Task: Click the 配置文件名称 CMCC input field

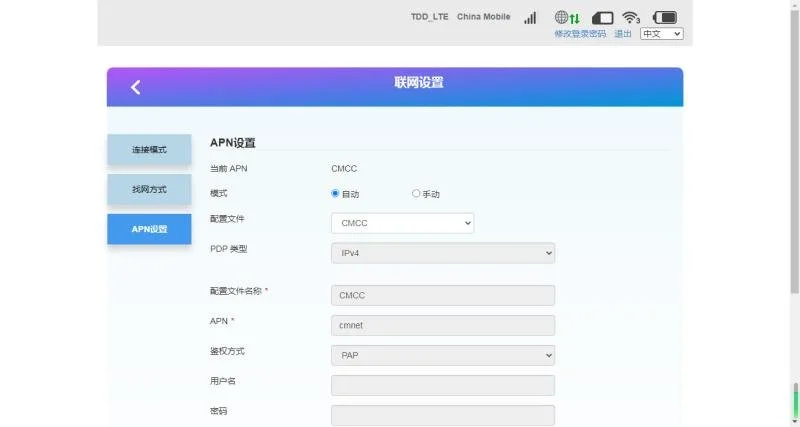Action: coord(443,295)
